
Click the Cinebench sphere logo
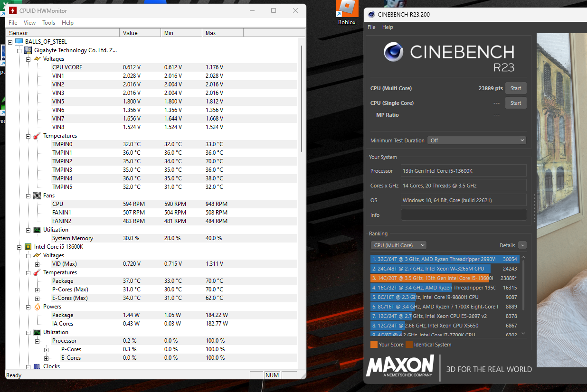click(394, 52)
